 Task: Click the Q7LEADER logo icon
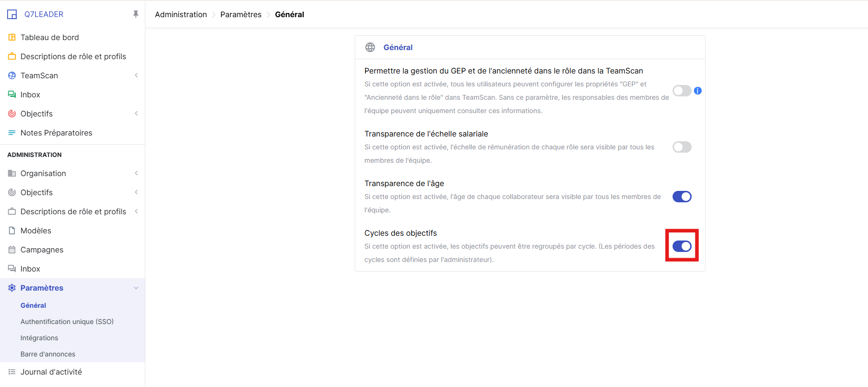coord(12,14)
